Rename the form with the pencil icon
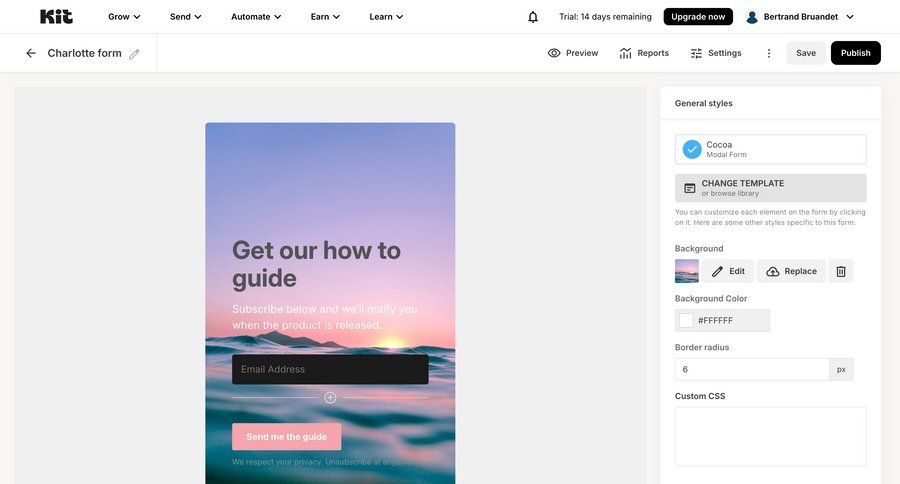This screenshot has height=484, width=900. 134,54
